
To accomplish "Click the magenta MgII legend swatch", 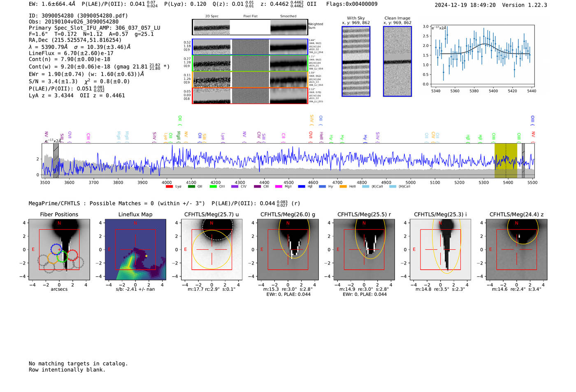I will (279, 187).
